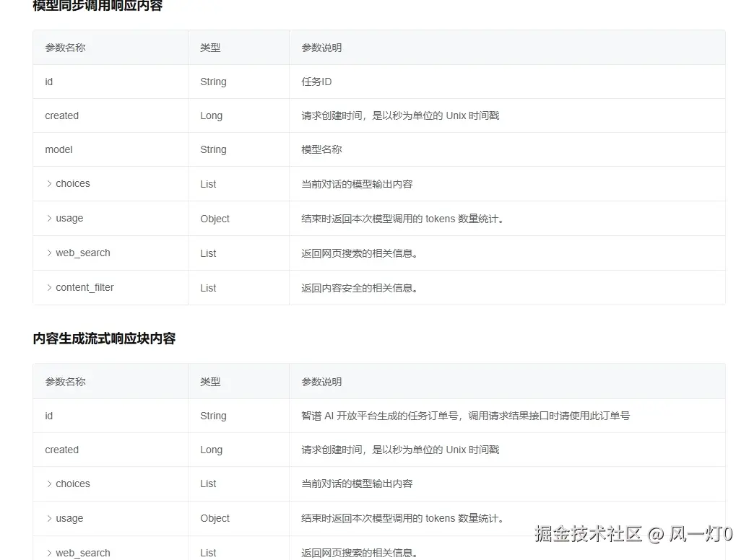This screenshot has width=749, height=560.
Task: Click the 'model' parameter name
Action: tap(59, 149)
